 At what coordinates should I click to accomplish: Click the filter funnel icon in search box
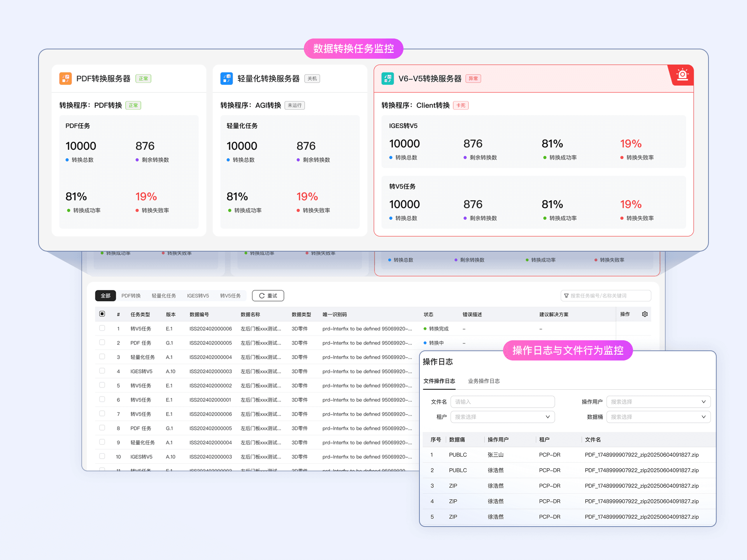[566, 296]
